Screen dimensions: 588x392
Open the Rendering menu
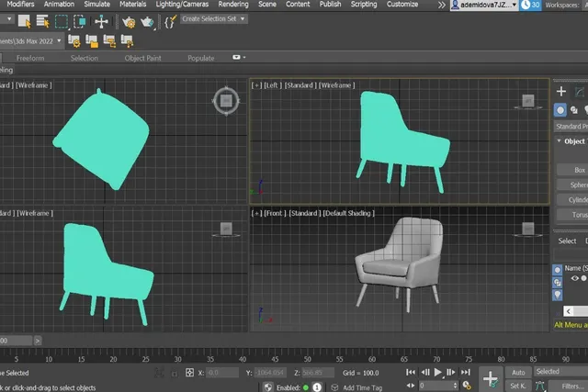[233, 4]
